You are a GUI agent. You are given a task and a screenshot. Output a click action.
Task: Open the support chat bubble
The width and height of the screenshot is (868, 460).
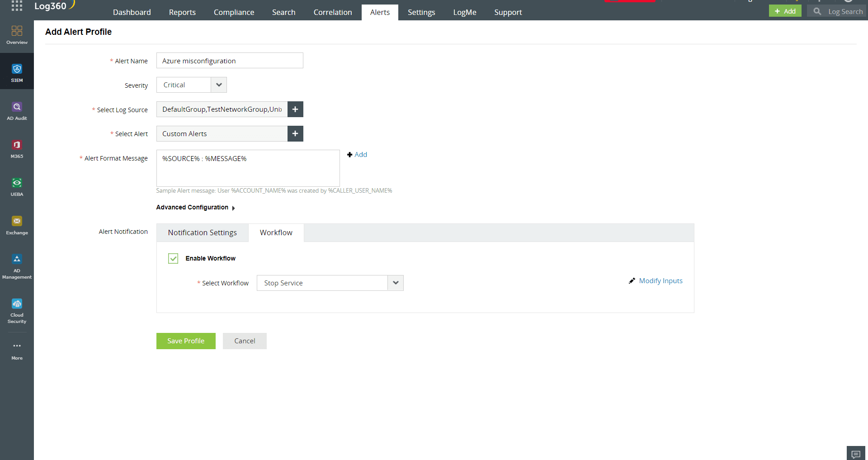click(855, 453)
